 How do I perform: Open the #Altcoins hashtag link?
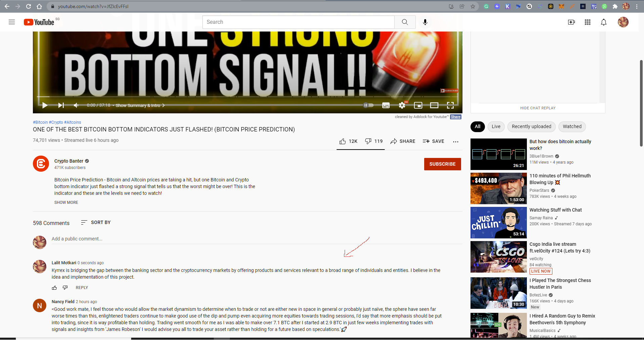[72, 122]
